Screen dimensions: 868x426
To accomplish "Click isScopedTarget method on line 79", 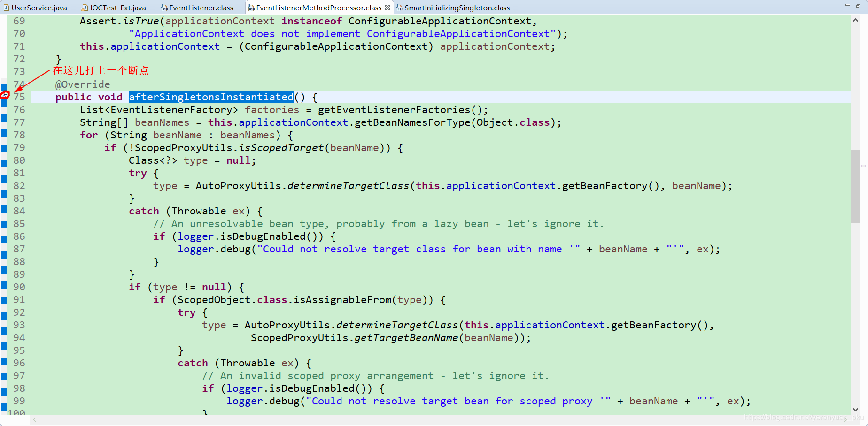I will tap(281, 148).
